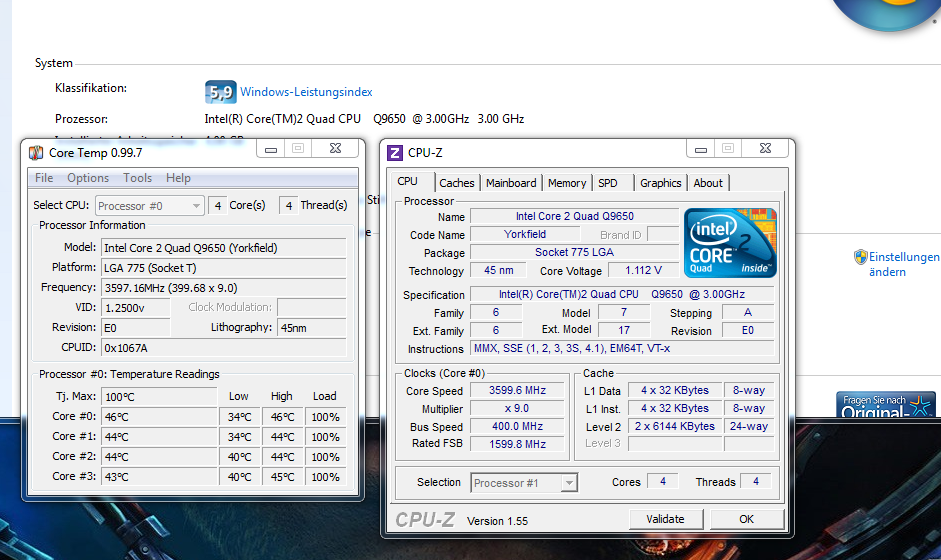
Task: Click the Technology 45 nm value
Action: [499, 270]
